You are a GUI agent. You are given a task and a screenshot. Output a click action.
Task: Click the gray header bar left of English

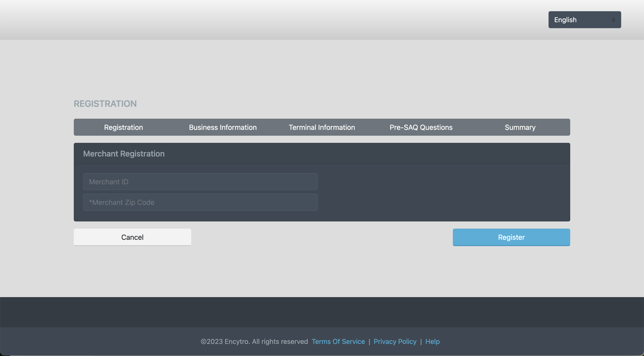(x=275, y=20)
